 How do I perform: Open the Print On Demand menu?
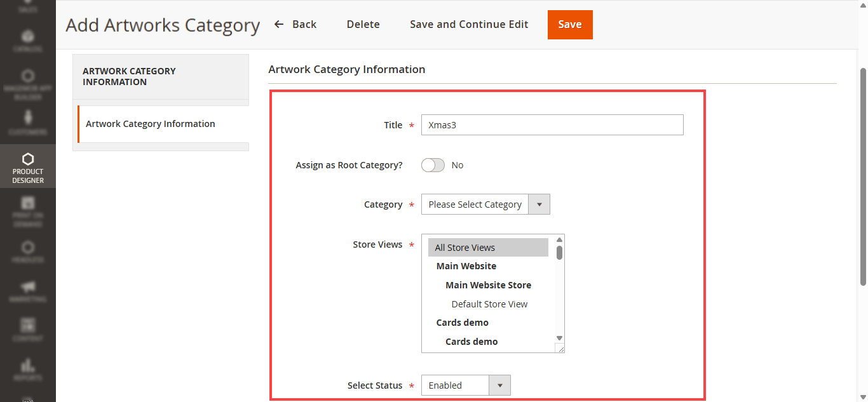(x=27, y=211)
